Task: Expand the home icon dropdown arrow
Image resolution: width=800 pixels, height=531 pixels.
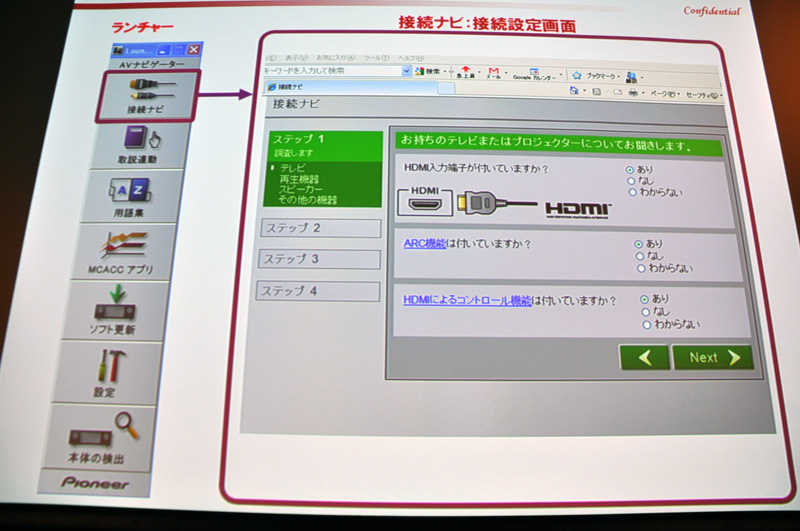Action: tap(584, 91)
